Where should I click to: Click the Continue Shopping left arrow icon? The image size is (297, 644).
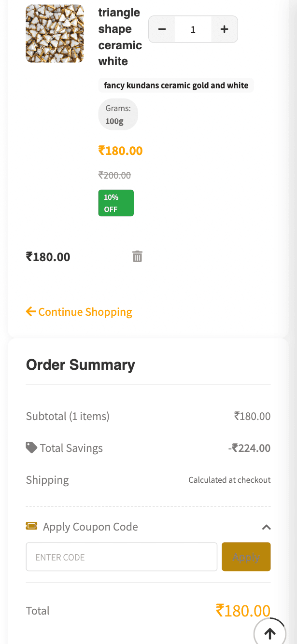(31, 311)
